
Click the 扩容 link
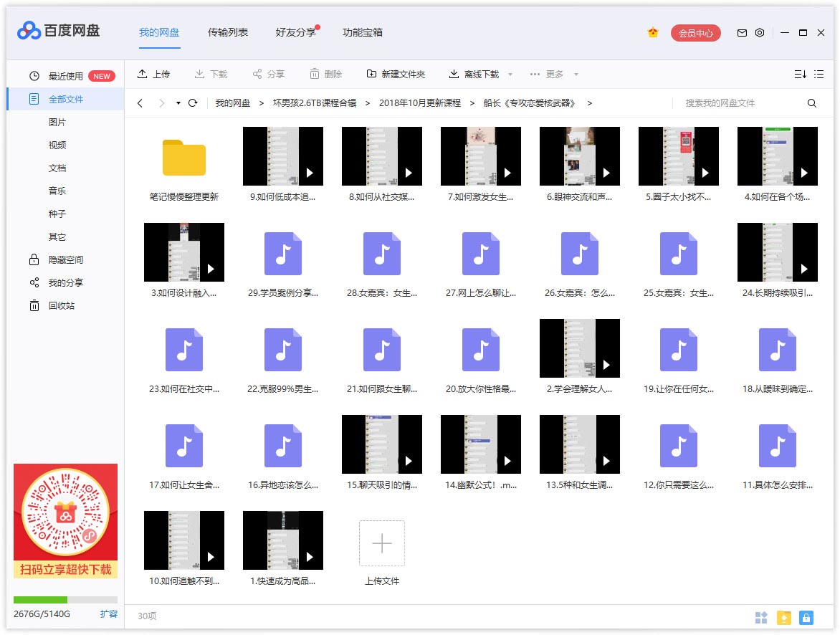109,614
